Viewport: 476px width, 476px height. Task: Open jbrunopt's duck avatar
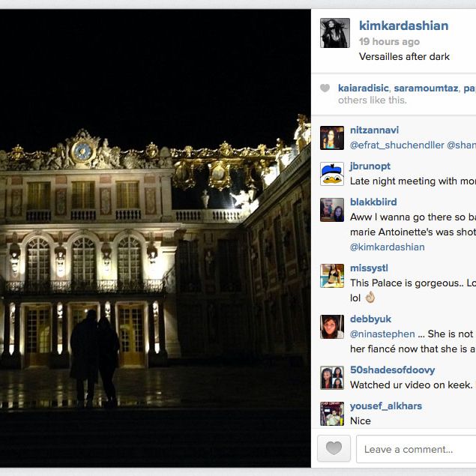[x=332, y=174]
